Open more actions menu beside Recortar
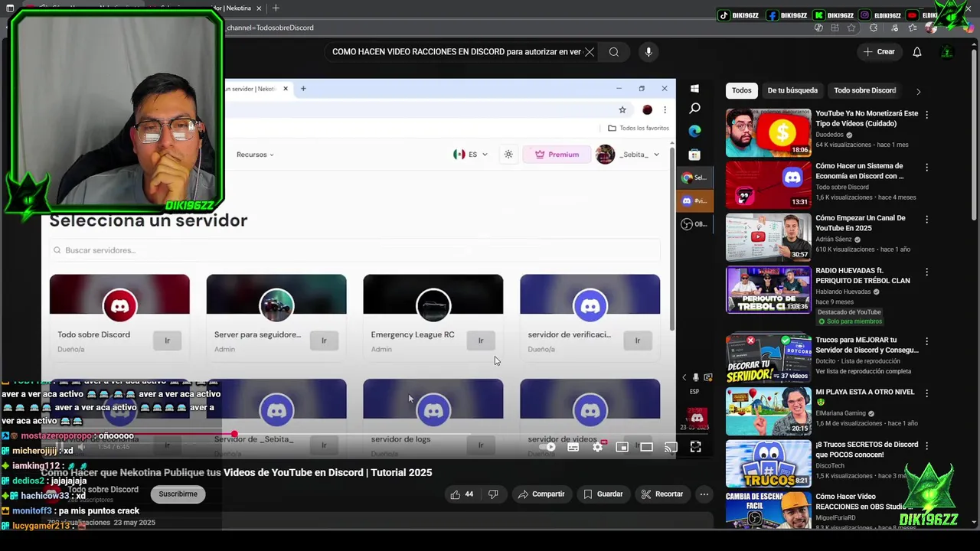This screenshot has height=551, width=980. (x=704, y=494)
